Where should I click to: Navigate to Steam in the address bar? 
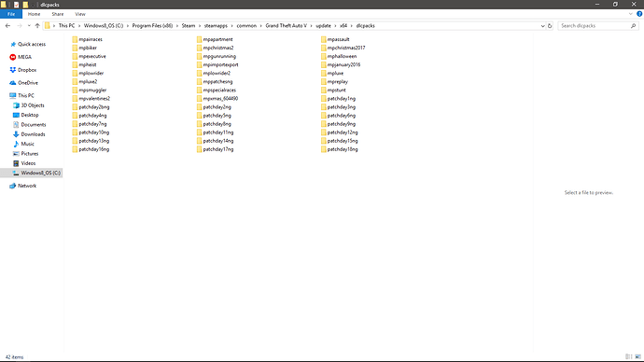click(x=189, y=26)
